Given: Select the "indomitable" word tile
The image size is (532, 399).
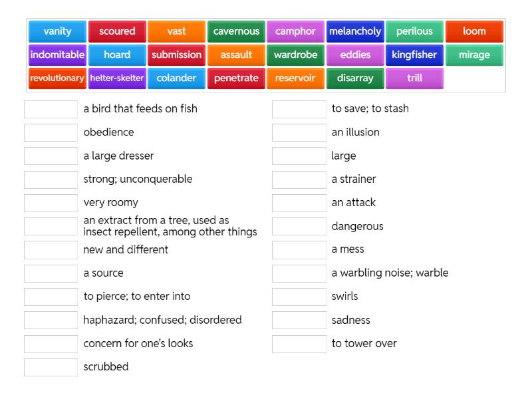Looking at the screenshot, I should (57, 55).
